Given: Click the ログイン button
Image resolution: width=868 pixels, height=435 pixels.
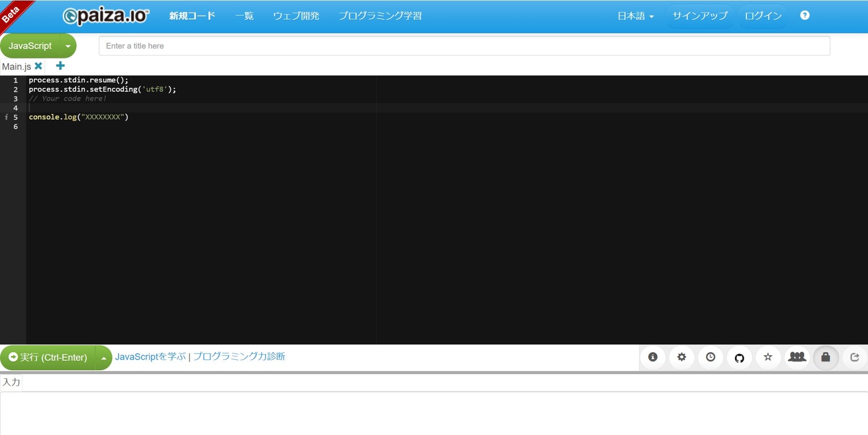Looking at the screenshot, I should tap(763, 16).
